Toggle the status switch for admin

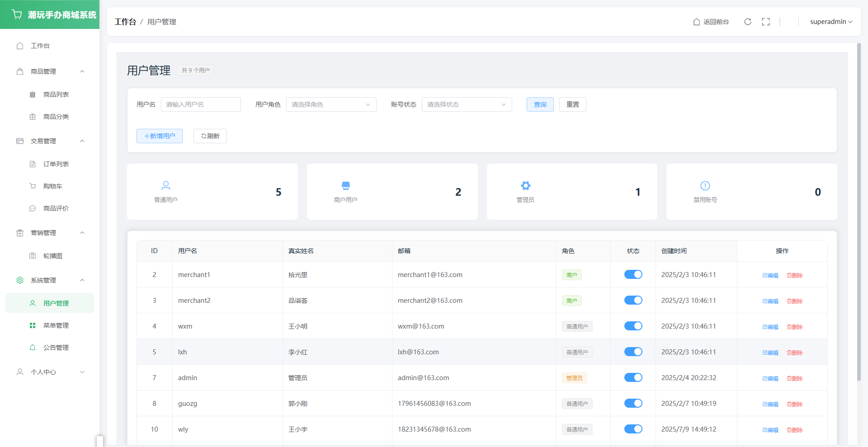click(633, 377)
